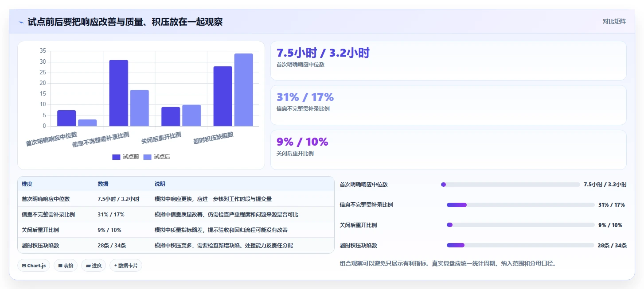
Task: Click the note starting 模拟中质量指标略差
Action: click(221, 230)
